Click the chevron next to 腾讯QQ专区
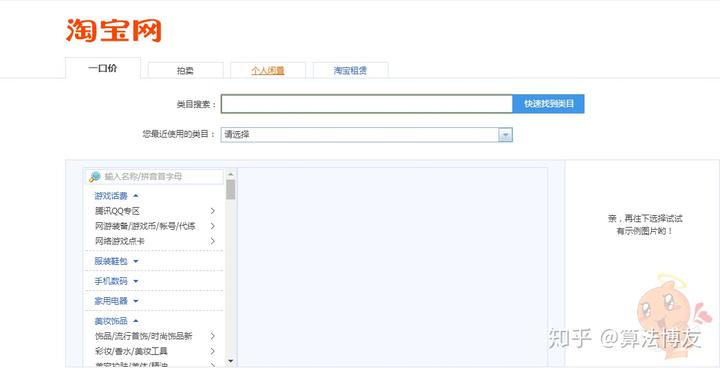This screenshot has height=368, width=720. [213, 211]
